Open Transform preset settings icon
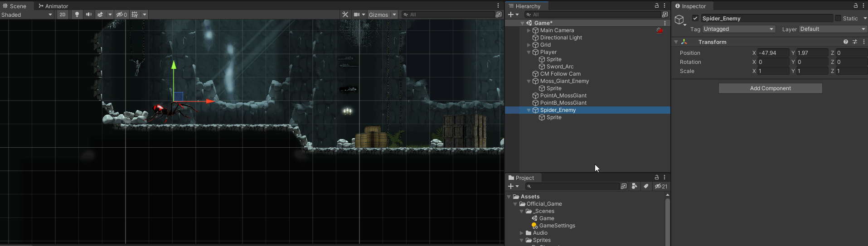This screenshot has width=868, height=246. (x=855, y=42)
